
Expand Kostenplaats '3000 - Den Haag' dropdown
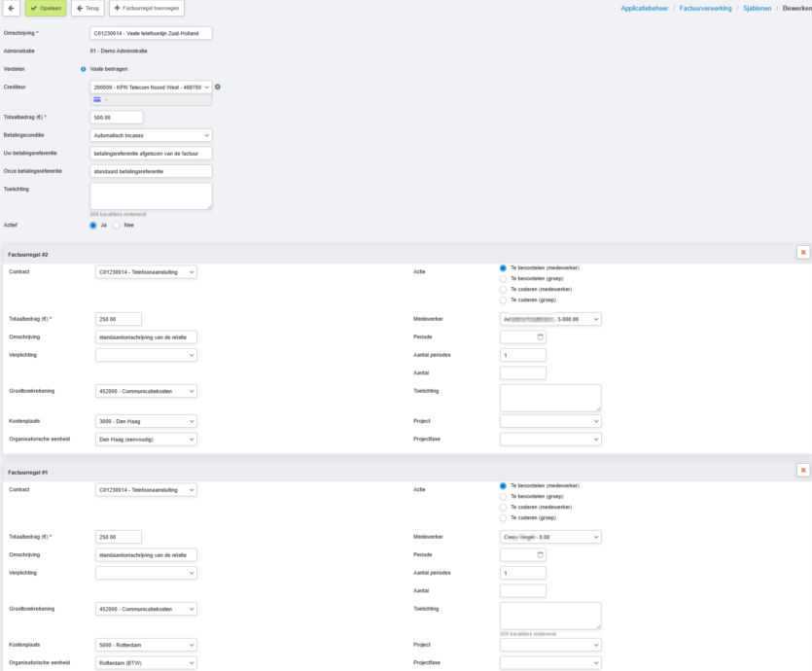pos(146,421)
